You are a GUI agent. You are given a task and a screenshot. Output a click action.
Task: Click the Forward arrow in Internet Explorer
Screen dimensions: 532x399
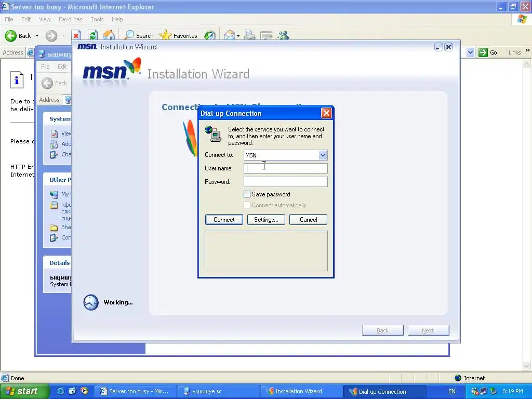pyautogui.click(x=51, y=36)
